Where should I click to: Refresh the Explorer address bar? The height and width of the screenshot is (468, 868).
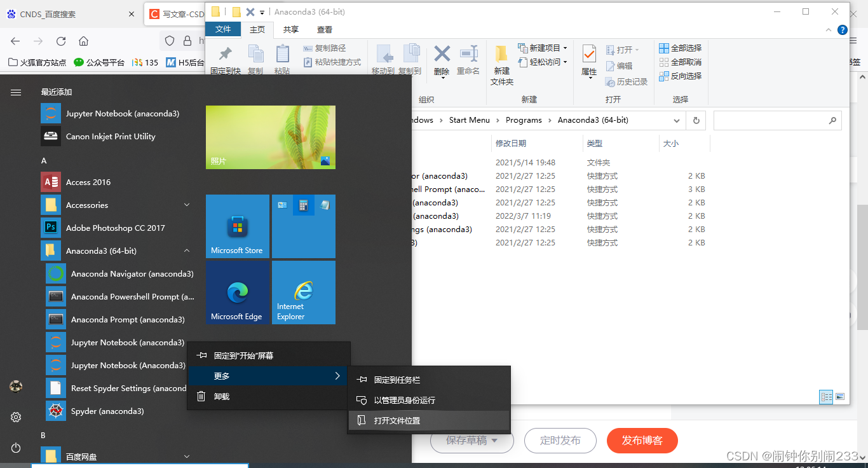point(696,120)
